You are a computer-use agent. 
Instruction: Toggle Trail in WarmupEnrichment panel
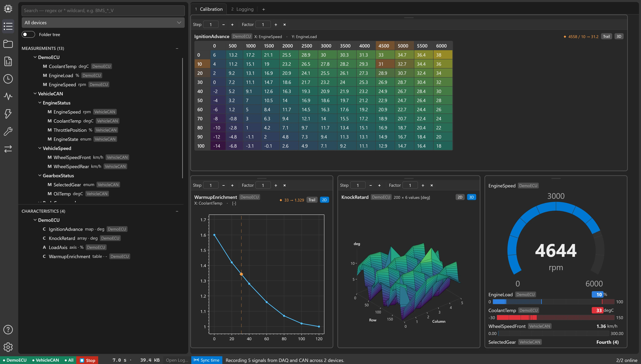point(312,200)
